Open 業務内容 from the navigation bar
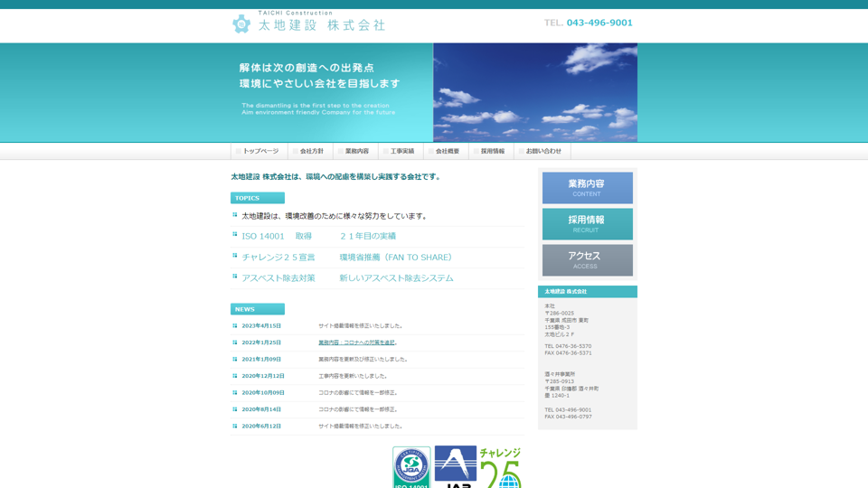Viewport: 868px width, 488px height. (x=356, y=152)
